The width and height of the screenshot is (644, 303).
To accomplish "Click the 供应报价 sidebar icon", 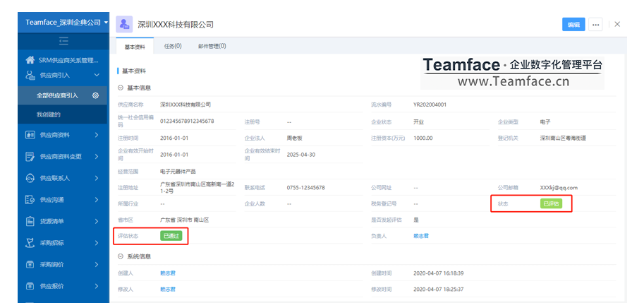I will pyautogui.click(x=30, y=286).
